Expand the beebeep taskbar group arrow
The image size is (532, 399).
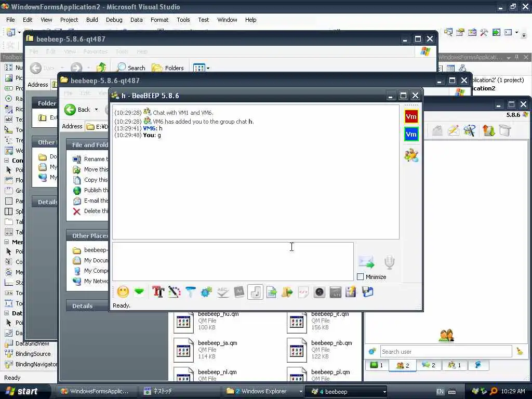pyautogui.click(x=384, y=392)
